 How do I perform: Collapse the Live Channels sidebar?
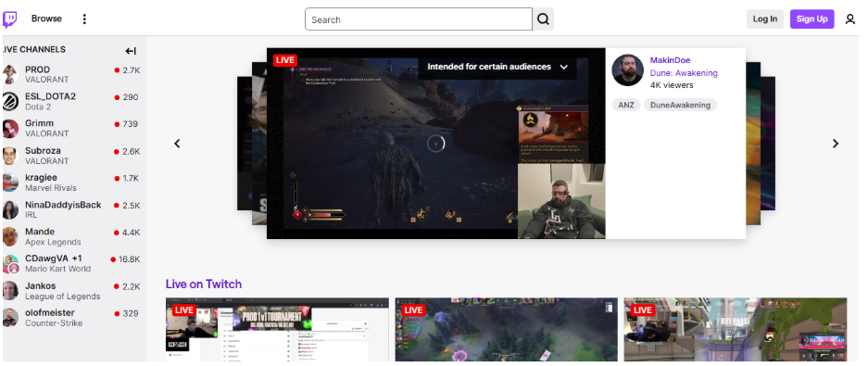point(131,51)
